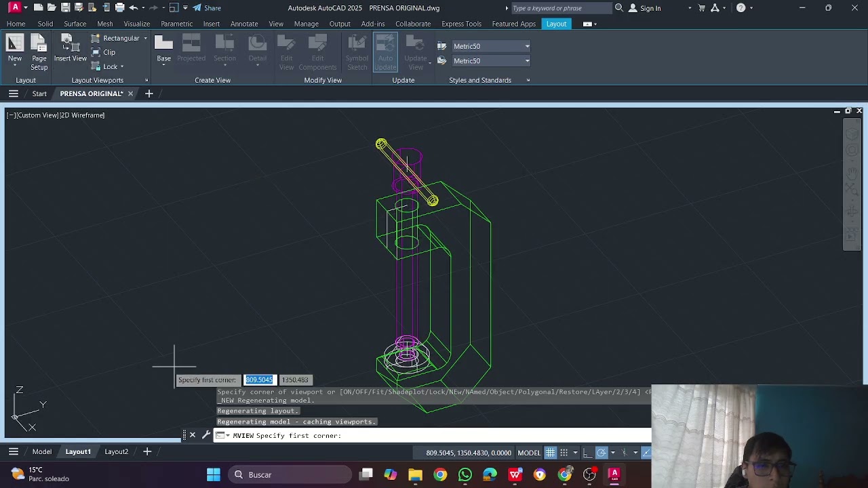Screen dimensions: 868x488
Task: Open Page Setup
Action: coord(39,53)
